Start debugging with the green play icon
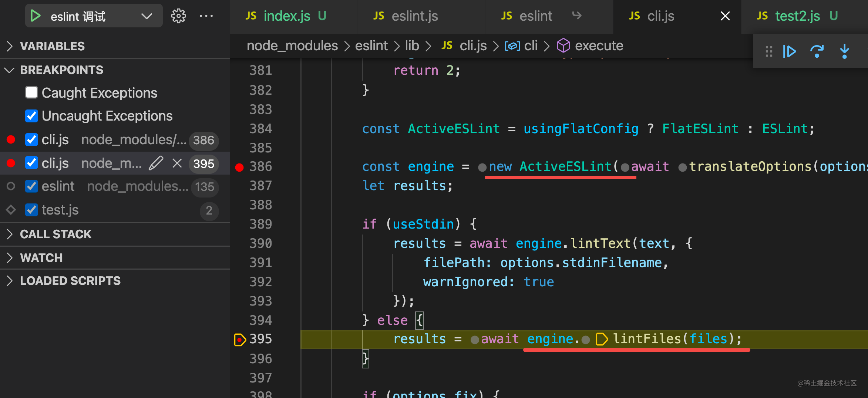 [x=36, y=16]
